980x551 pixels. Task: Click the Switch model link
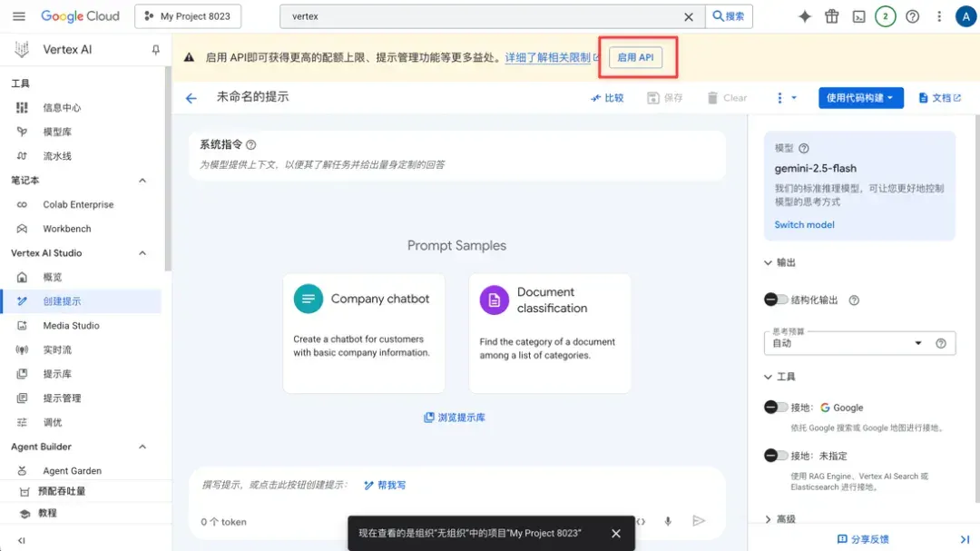[804, 225]
